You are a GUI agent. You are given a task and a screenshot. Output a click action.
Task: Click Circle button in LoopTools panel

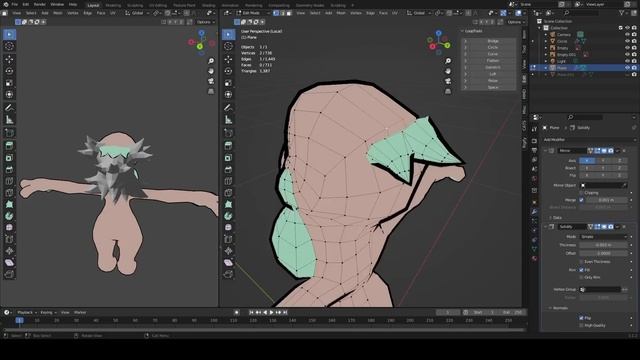tap(493, 48)
